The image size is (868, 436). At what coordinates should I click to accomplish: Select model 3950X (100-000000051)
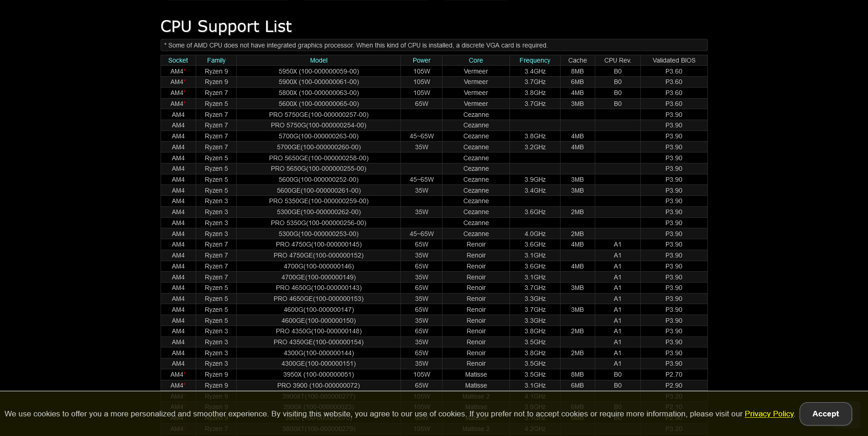tap(319, 374)
